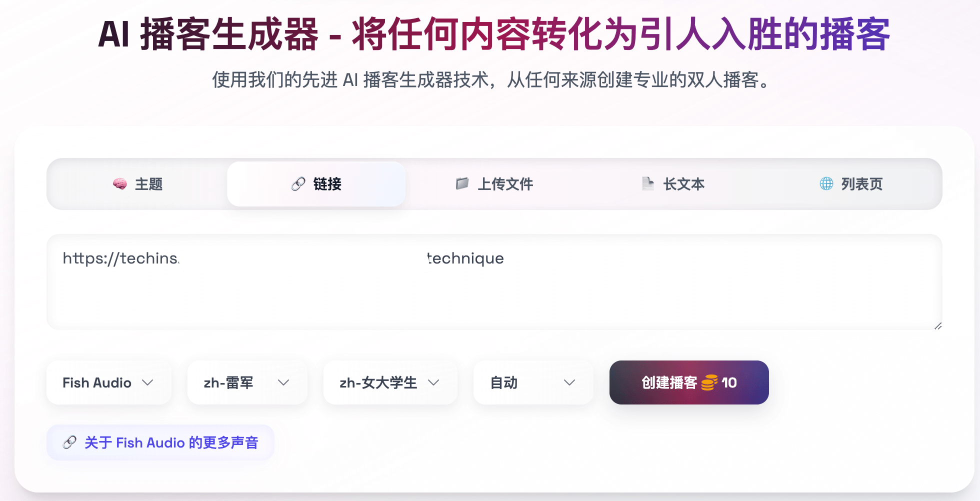Click link icon beside 关于 Fish Audio 的更多声音
This screenshot has height=501, width=980.
point(69,442)
